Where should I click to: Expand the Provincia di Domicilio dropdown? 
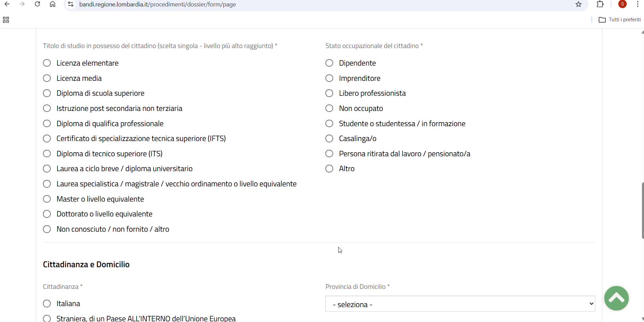(x=460, y=304)
